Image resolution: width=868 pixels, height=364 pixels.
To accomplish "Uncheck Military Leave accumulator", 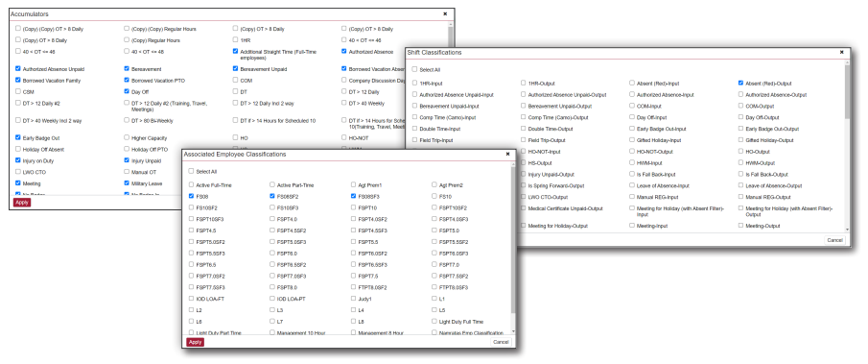I will coord(127,182).
